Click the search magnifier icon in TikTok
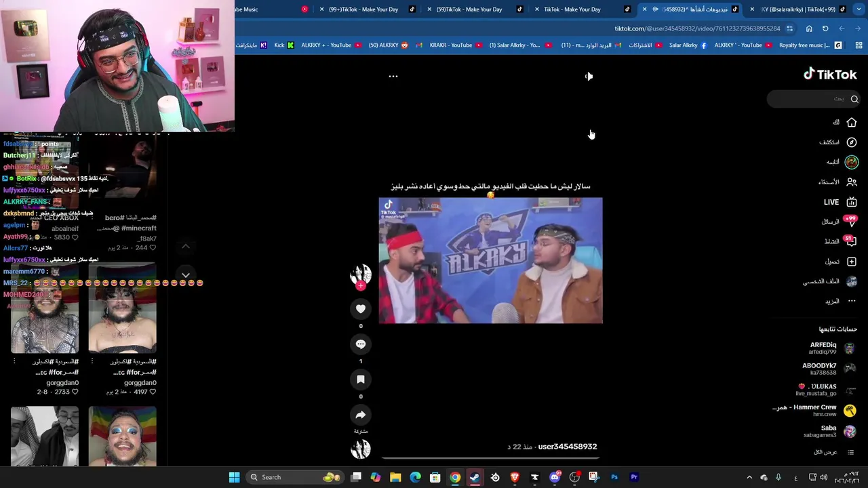Viewport: 868px width, 488px height. coord(854,99)
